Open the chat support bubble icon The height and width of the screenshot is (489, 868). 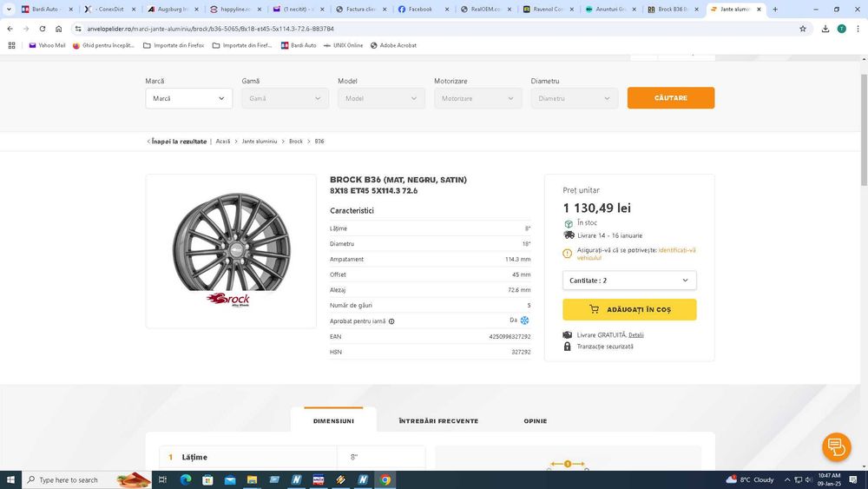click(x=836, y=446)
